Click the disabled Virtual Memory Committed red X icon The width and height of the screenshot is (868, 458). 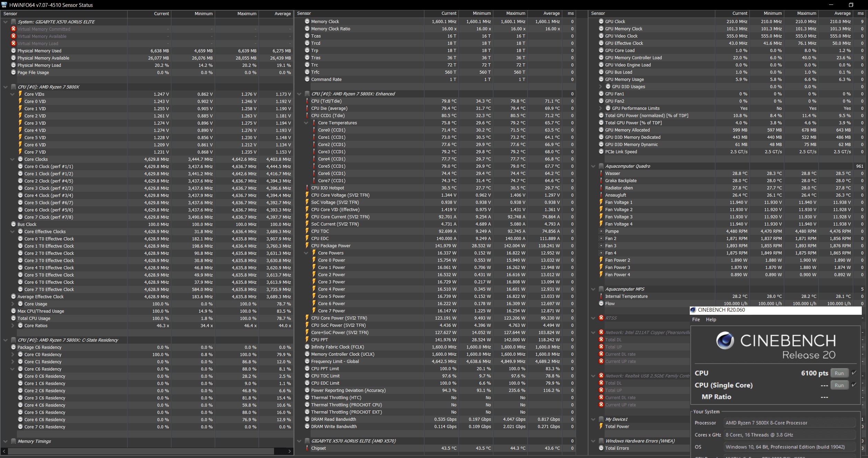13,29
